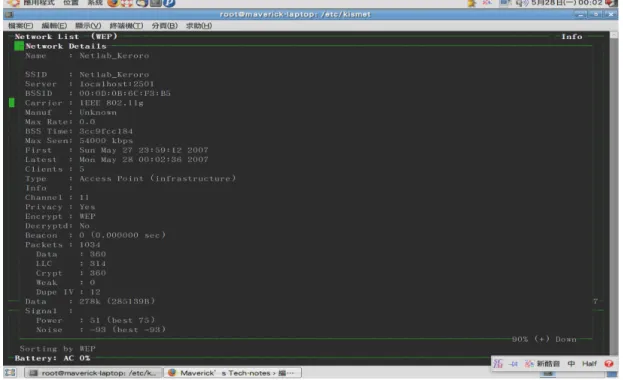Click the Dupe IV '12' row
Image resolution: width=623 pixels, height=380 pixels.
pyautogui.click(x=68, y=292)
